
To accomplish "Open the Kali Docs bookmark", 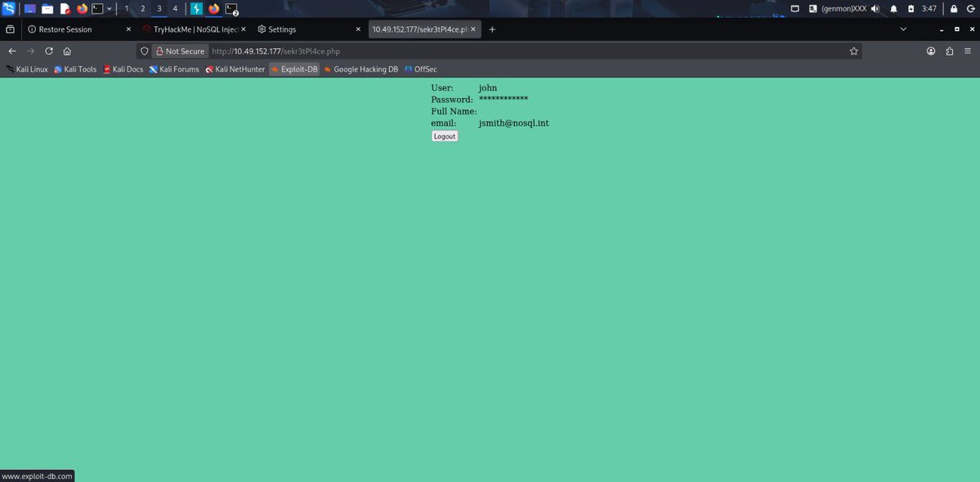I will pyautogui.click(x=123, y=69).
